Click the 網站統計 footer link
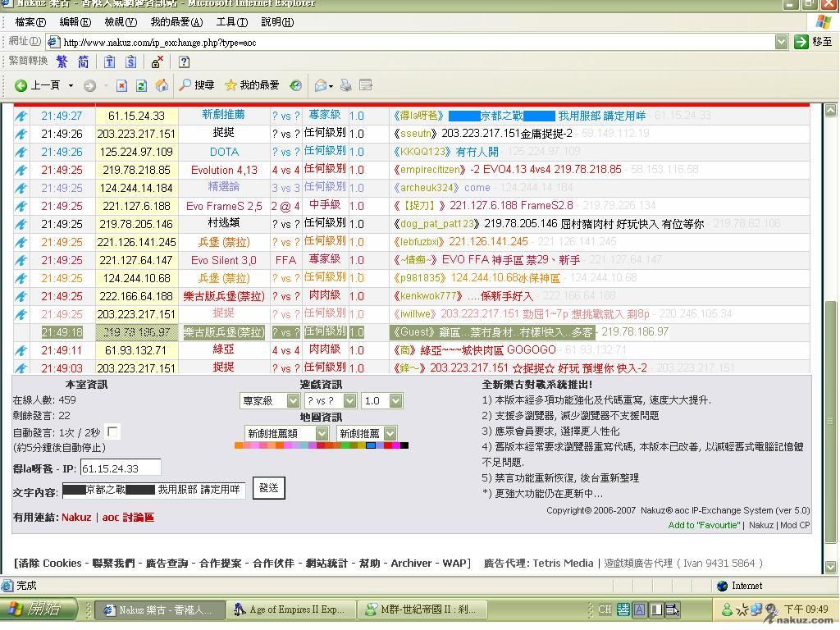 (326, 564)
